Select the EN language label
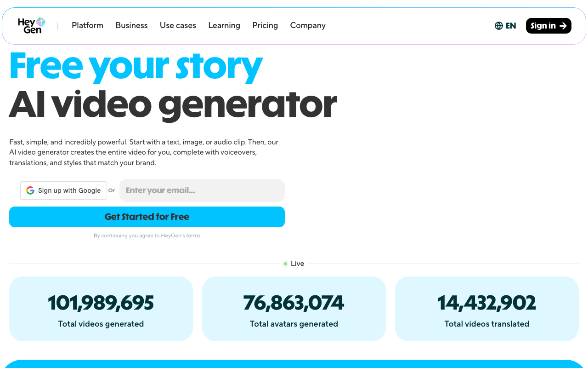 point(511,26)
